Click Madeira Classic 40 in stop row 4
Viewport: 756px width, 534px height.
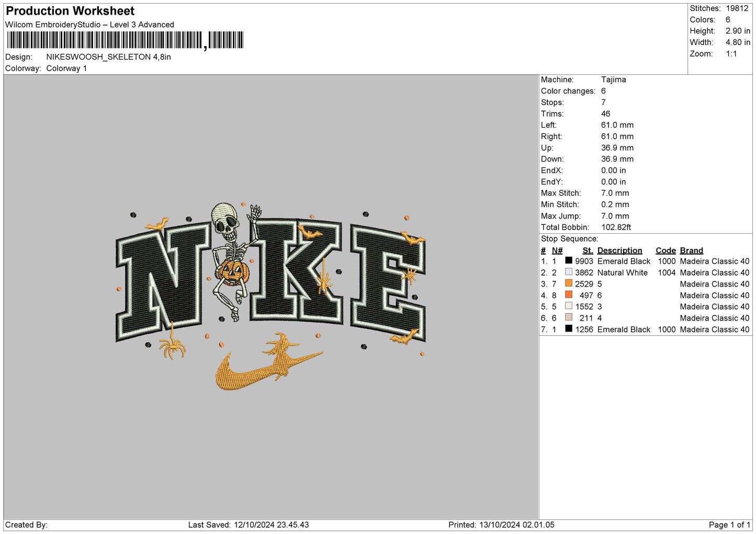715,296
